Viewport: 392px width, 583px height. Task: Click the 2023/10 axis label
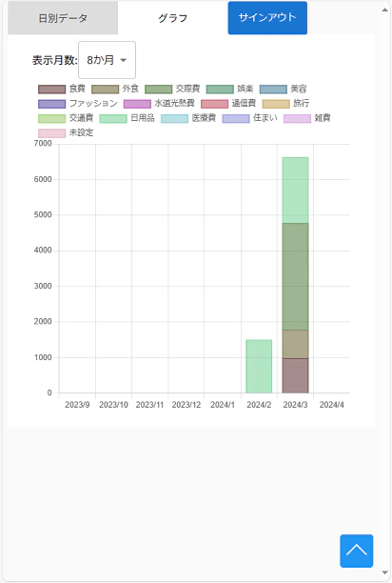point(113,405)
